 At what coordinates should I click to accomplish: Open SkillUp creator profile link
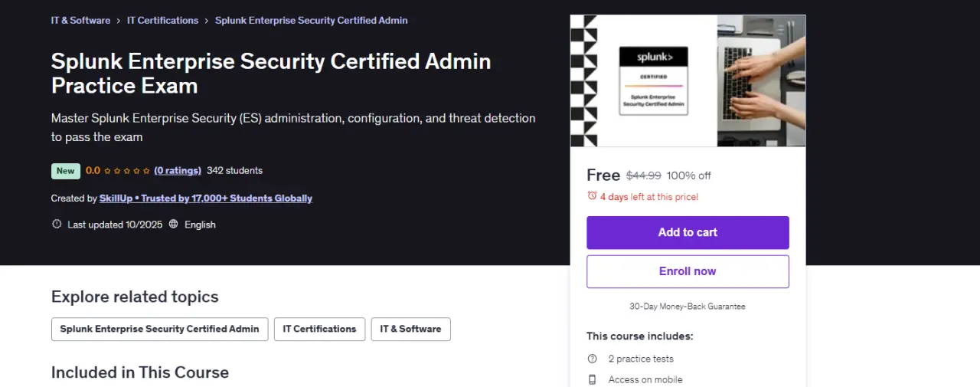point(206,198)
